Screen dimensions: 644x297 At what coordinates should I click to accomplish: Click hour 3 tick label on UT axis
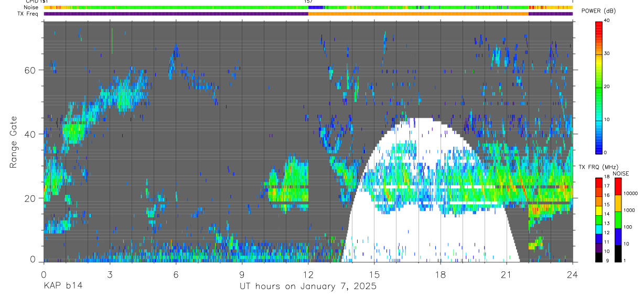pos(110,273)
